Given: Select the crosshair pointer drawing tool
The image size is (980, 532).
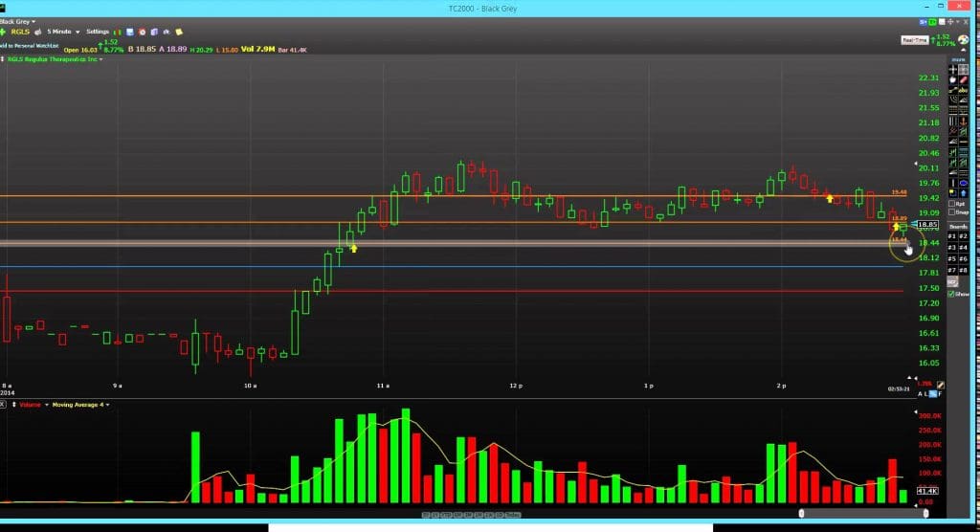Looking at the screenshot, I should pos(953,70).
